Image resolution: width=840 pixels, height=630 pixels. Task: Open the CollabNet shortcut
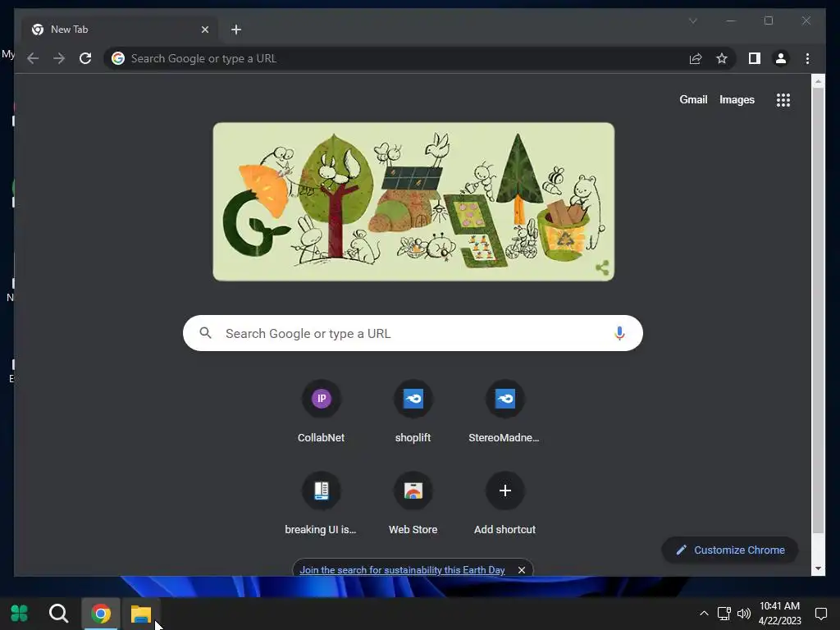(321, 410)
